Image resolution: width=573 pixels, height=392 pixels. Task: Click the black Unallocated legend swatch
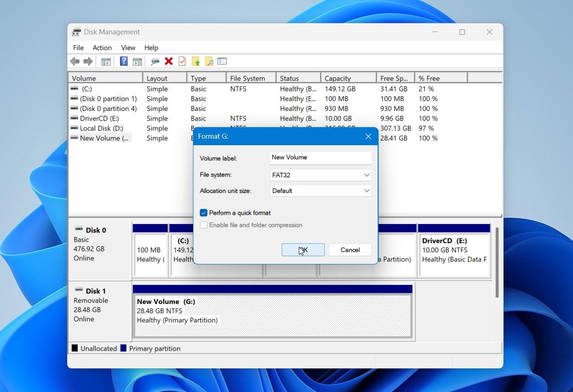pos(75,348)
